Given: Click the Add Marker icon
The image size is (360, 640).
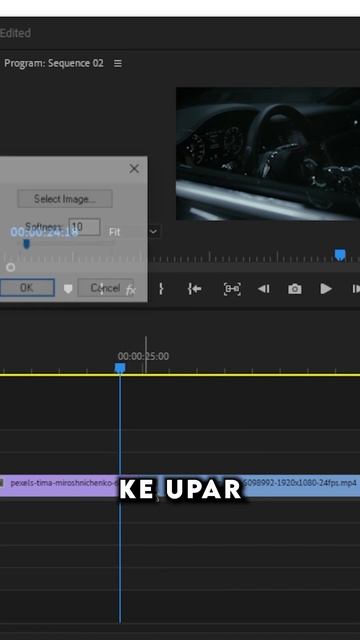Looking at the screenshot, I should coord(68,289).
